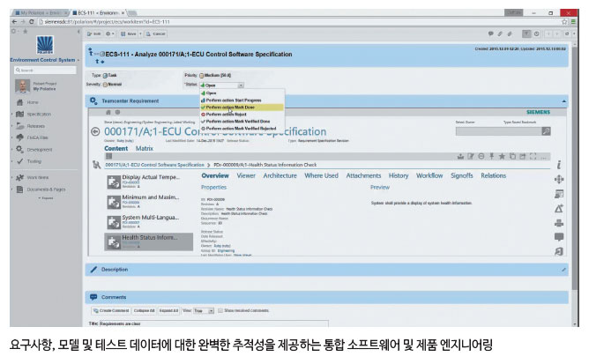589x364 pixels.
Task: Reload the browser page
Action: [x=32, y=22]
